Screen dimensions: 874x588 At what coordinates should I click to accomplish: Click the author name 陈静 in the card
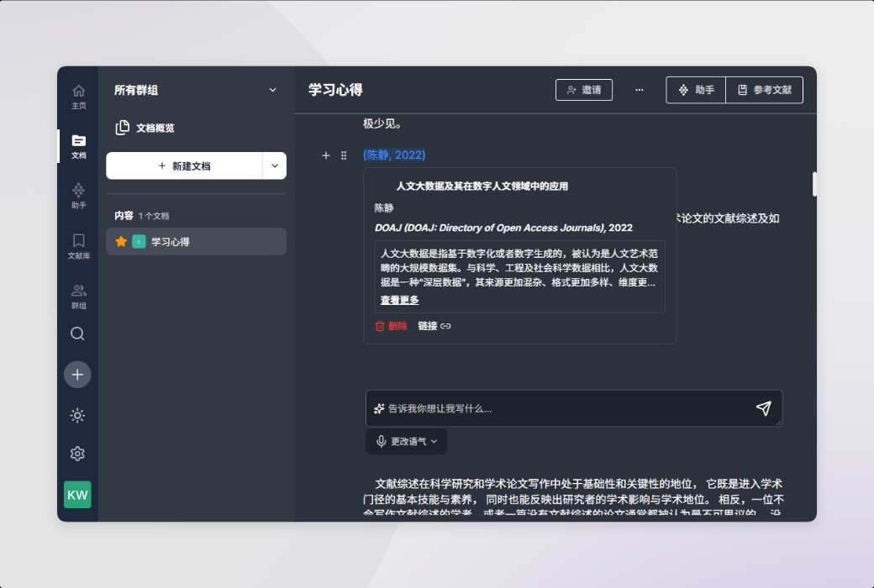tap(384, 207)
